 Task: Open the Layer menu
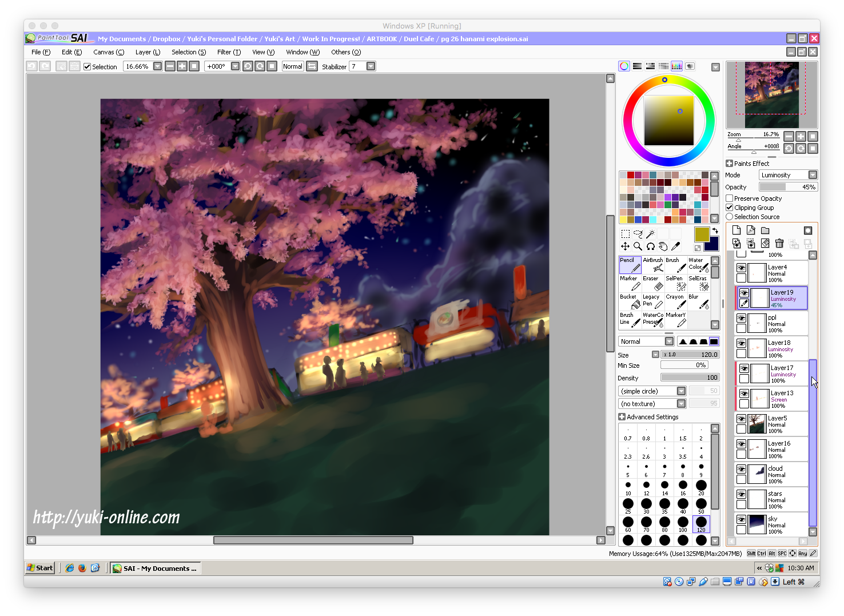point(148,52)
